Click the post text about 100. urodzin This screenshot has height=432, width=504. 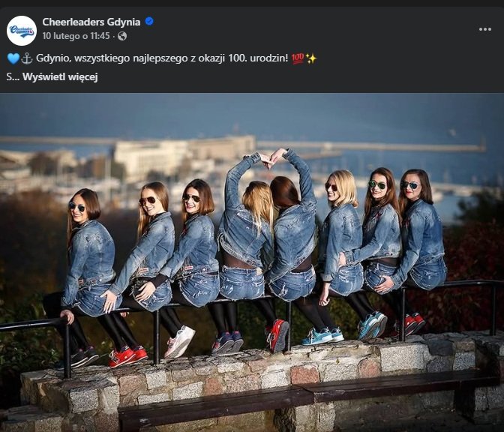point(162,58)
